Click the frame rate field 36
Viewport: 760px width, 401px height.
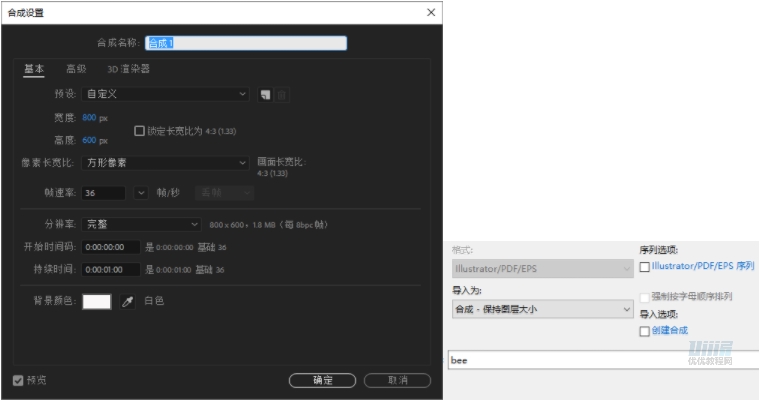tap(104, 193)
